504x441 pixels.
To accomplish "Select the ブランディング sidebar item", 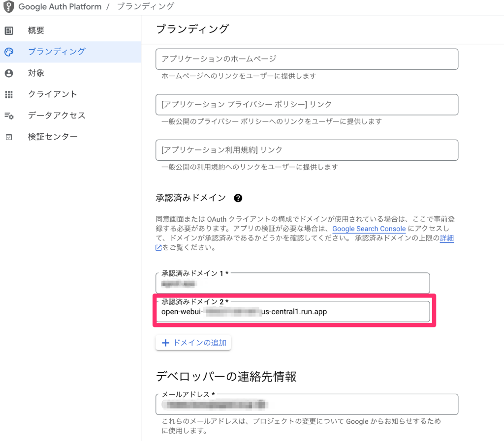I will pos(70,52).
